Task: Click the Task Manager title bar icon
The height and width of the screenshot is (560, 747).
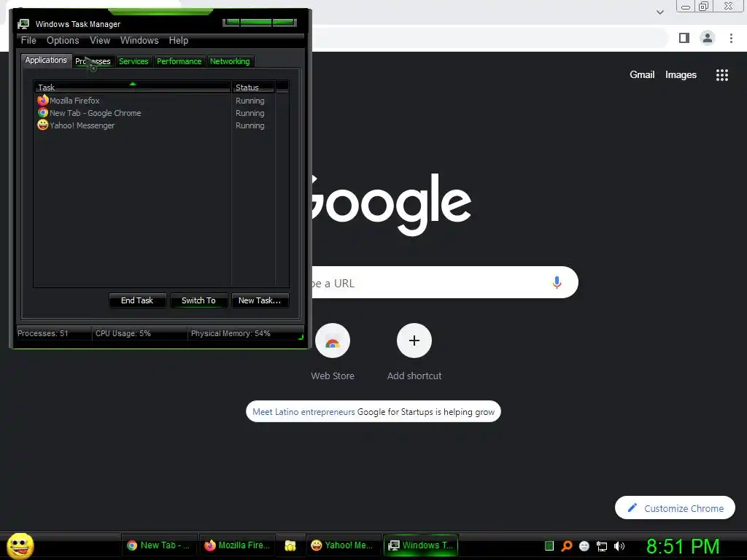Action: click(x=23, y=24)
